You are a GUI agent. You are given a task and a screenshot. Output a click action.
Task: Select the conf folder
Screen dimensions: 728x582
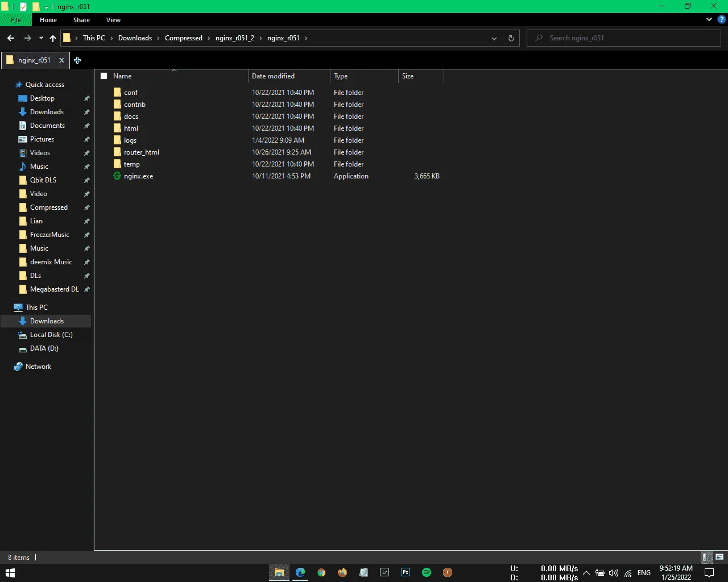pyautogui.click(x=131, y=93)
